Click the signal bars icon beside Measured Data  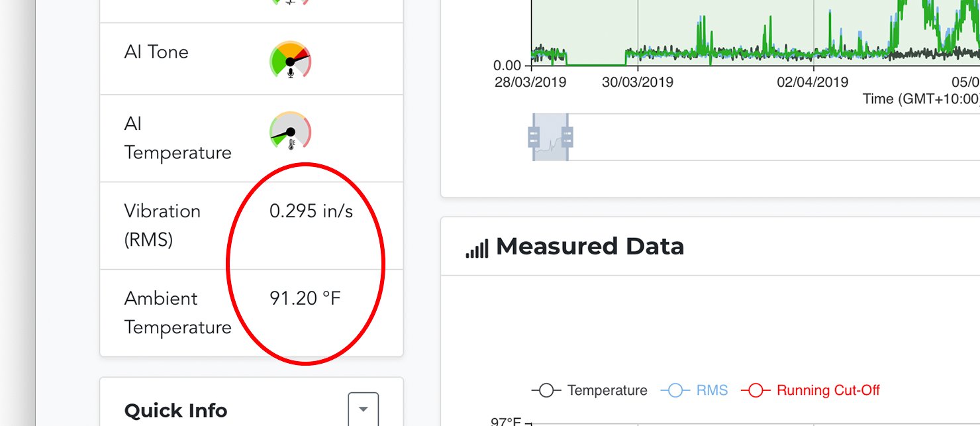[477, 248]
